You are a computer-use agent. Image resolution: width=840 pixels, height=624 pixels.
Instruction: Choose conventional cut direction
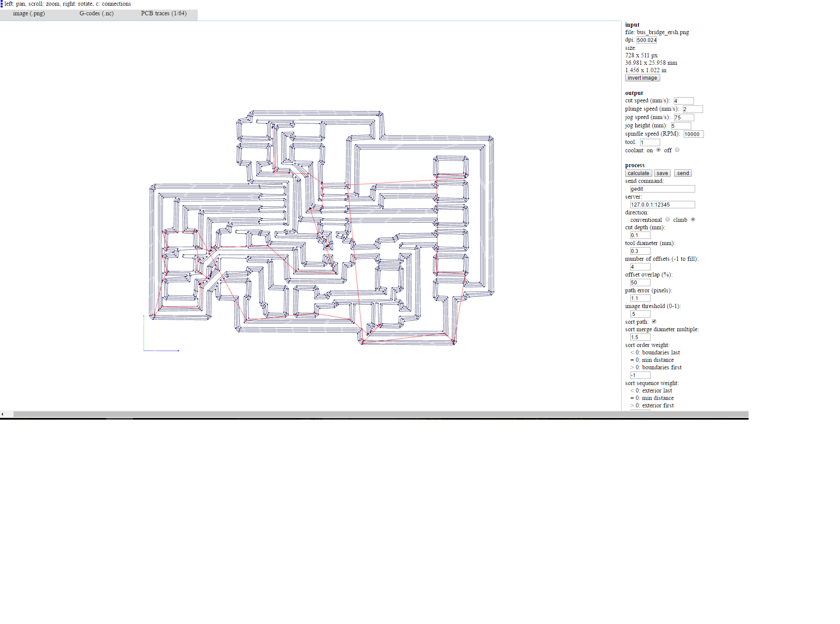pos(668,220)
